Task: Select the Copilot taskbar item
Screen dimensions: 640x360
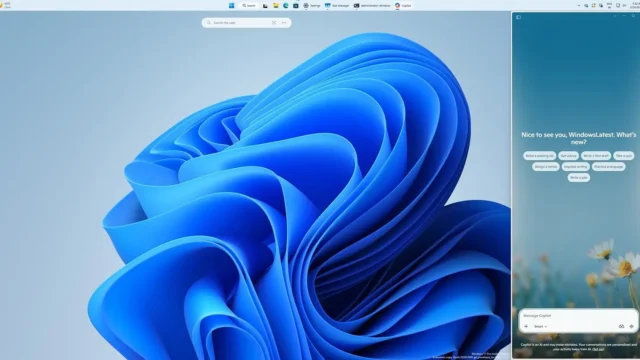Action: (x=403, y=5)
